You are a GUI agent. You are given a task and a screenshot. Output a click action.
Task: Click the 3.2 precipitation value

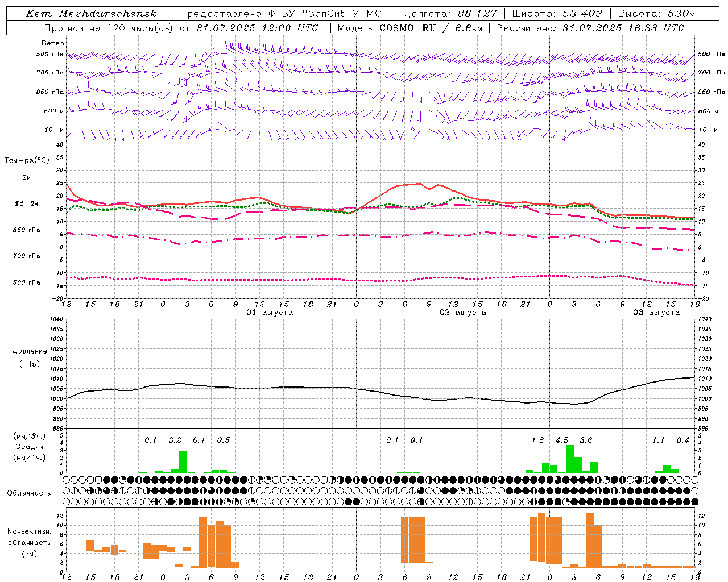tap(175, 440)
